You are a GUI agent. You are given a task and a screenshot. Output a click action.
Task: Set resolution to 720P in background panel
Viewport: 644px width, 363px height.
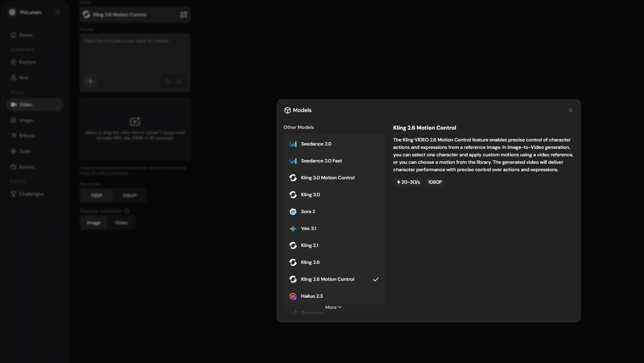(x=96, y=196)
